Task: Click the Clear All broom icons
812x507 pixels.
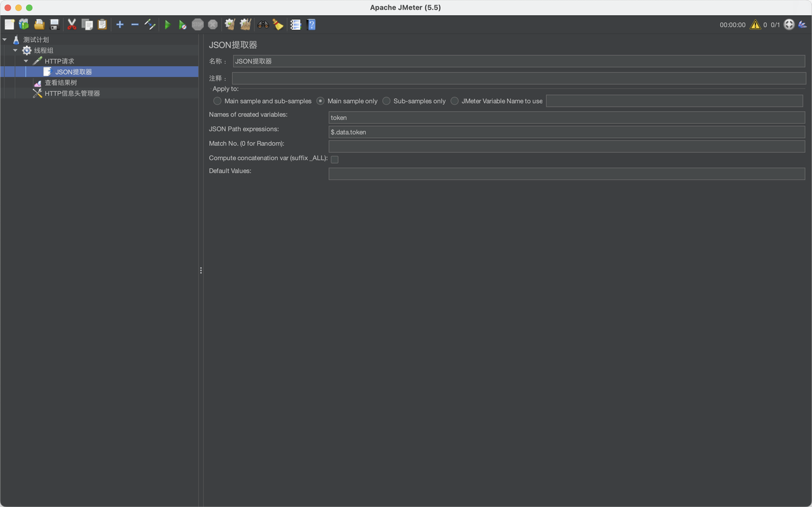Action: pos(246,25)
